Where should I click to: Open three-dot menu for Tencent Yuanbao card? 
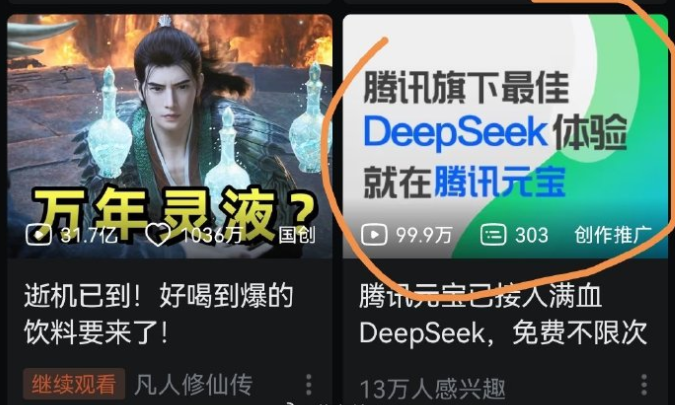[644, 384]
